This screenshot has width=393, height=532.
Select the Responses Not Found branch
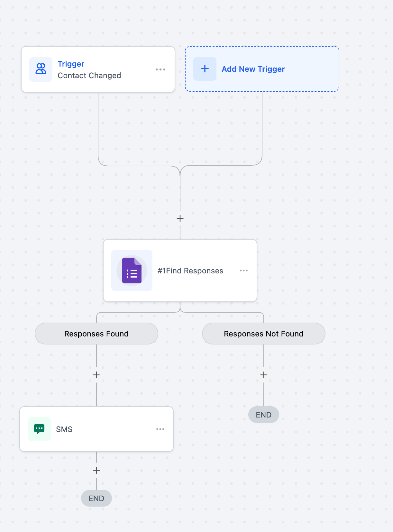pos(263,334)
